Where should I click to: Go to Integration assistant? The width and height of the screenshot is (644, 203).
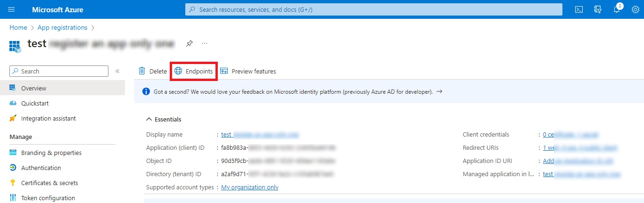point(48,118)
